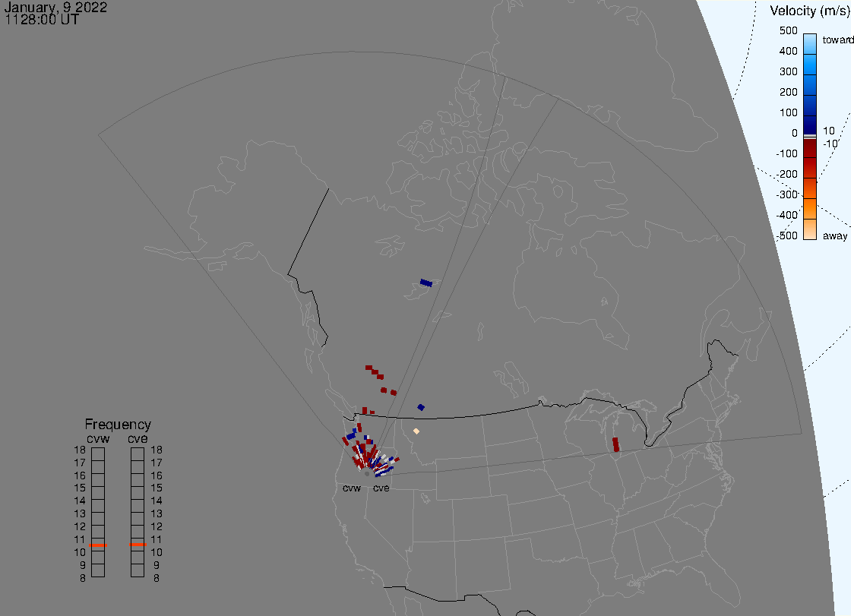
Task: Click the -500 label on velocity scale
Action: pyautogui.click(x=786, y=235)
